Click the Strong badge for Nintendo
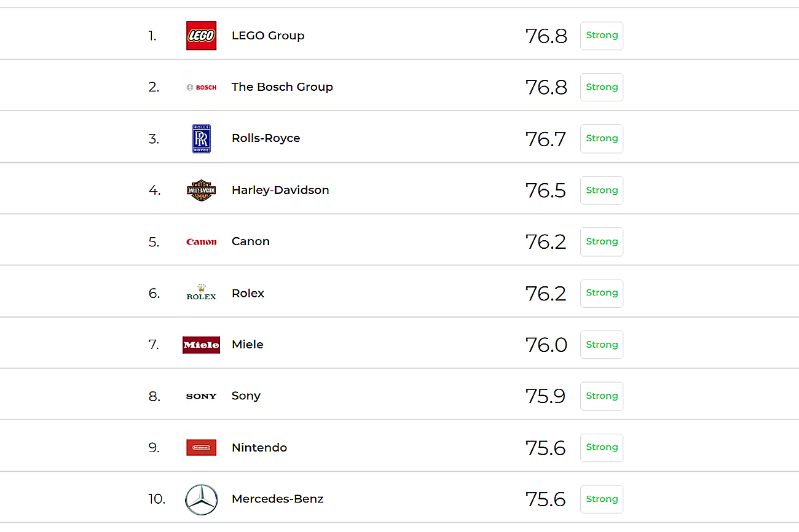This screenshot has height=532, width=799. [x=602, y=447]
